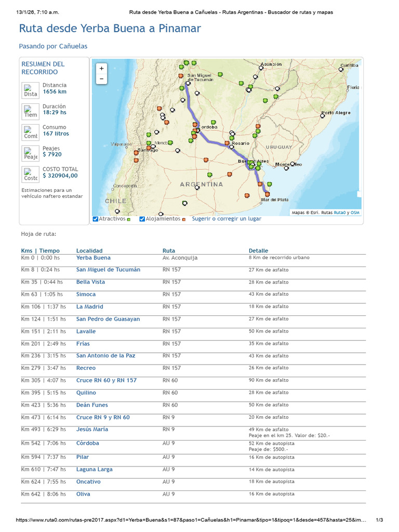Open the Ruta0 attribution link
This screenshot has height=532, width=399.
[339, 212]
